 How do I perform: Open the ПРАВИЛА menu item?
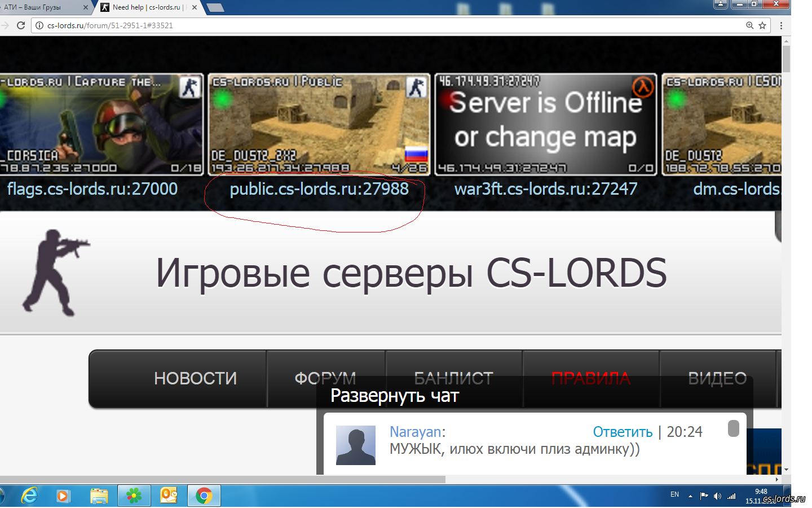591,378
